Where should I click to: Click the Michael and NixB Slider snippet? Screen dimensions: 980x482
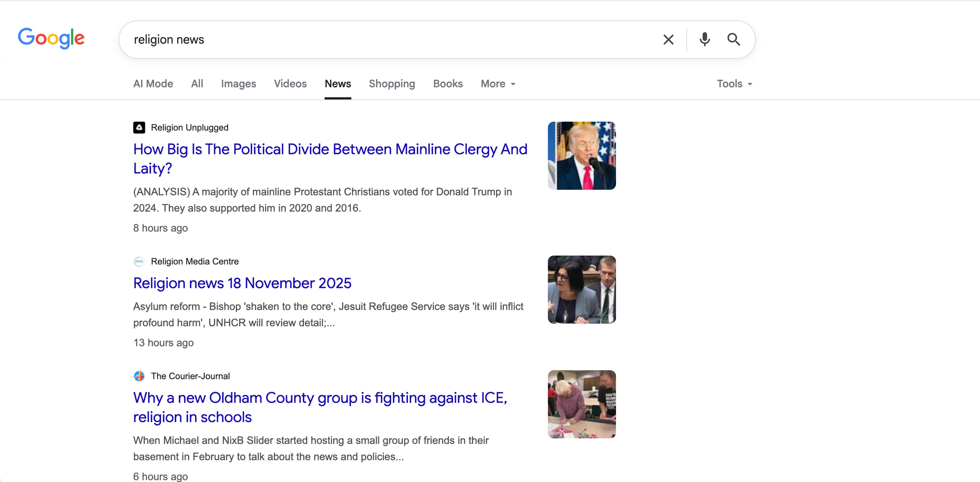point(311,449)
